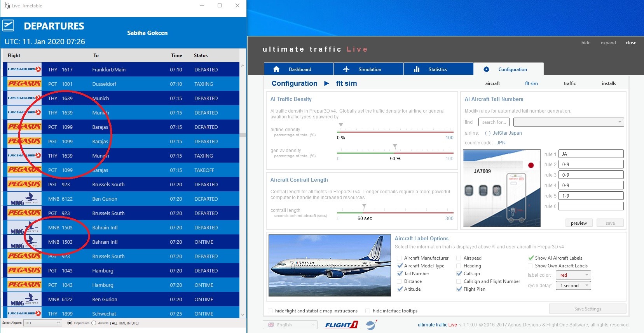Click the empty rule 6 input field

591,206
